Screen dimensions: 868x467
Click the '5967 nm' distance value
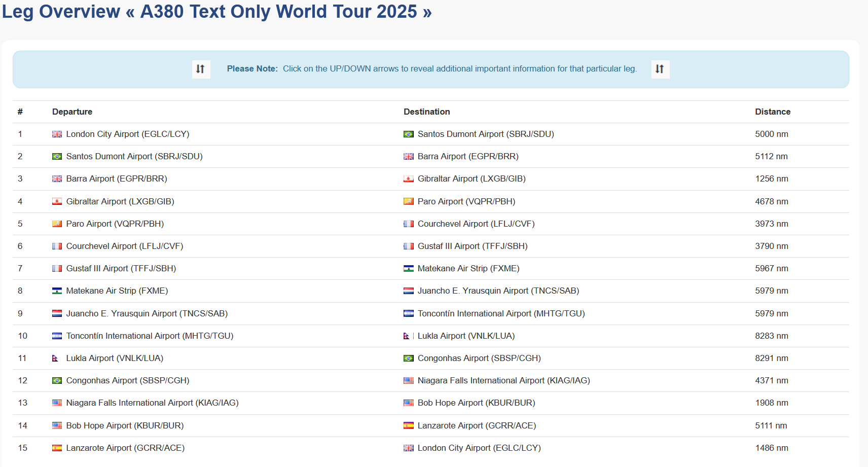pyautogui.click(x=772, y=269)
